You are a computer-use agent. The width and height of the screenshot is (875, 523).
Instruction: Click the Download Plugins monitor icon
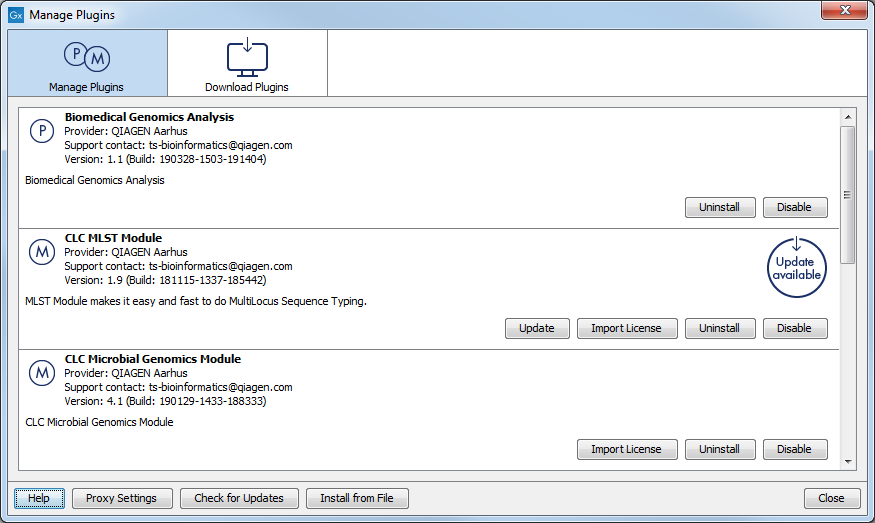pyautogui.click(x=247, y=57)
